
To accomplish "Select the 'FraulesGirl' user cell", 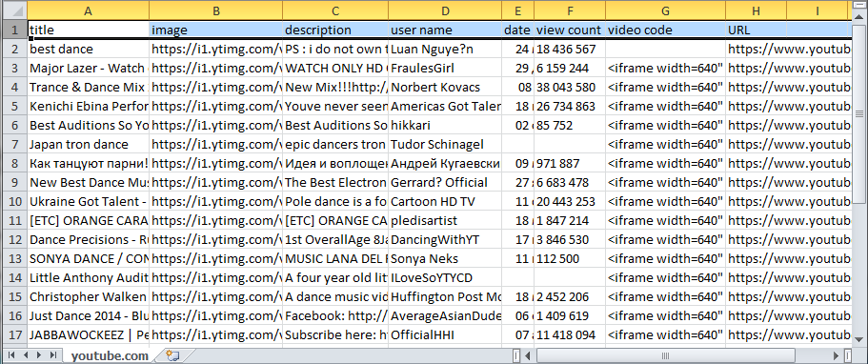I will click(x=445, y=69).
